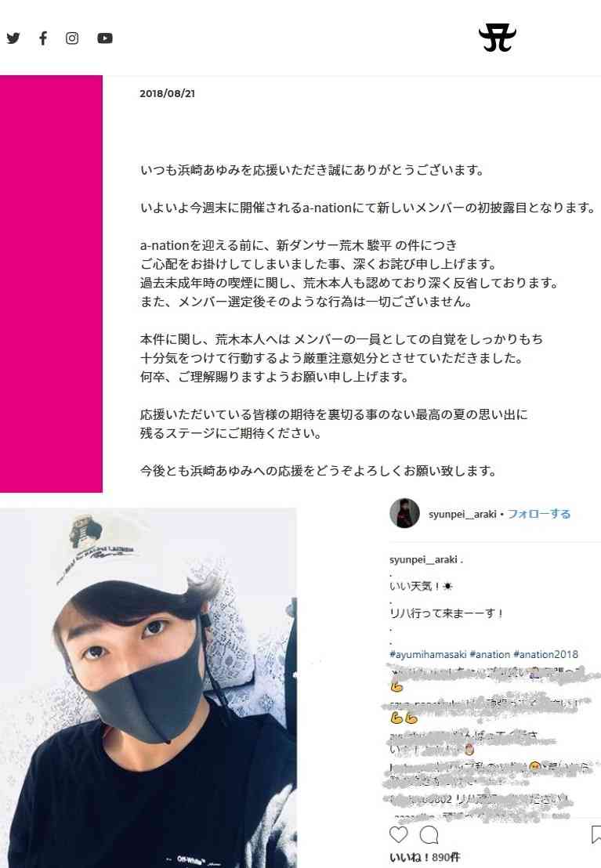Open the #ayumihamasaki hashtag
The height and width of the screenshot is (868, 601).
(x=428, y=654)
